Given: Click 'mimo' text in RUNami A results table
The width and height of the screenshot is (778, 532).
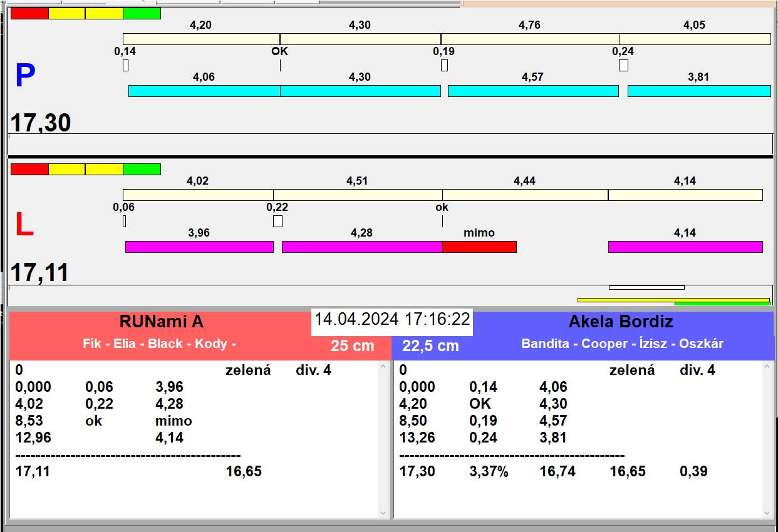Looking at the screenshot, I should click(174, 421).
